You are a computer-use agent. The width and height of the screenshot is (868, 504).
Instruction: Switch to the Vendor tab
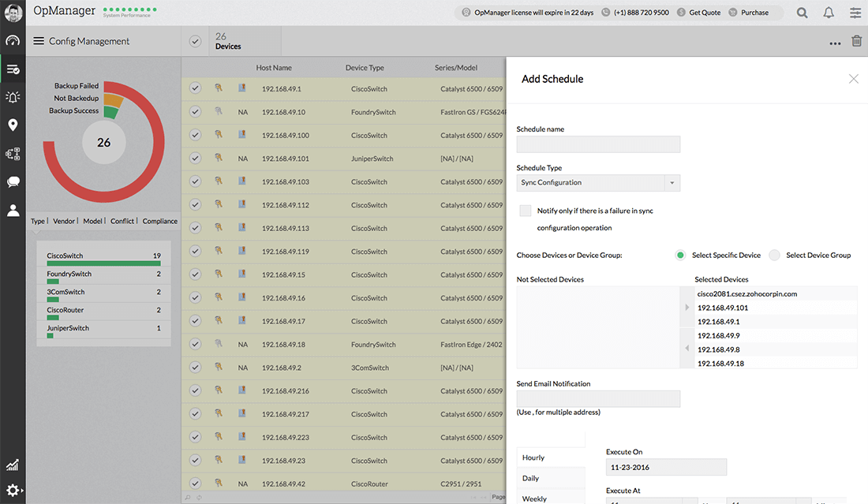64,221
